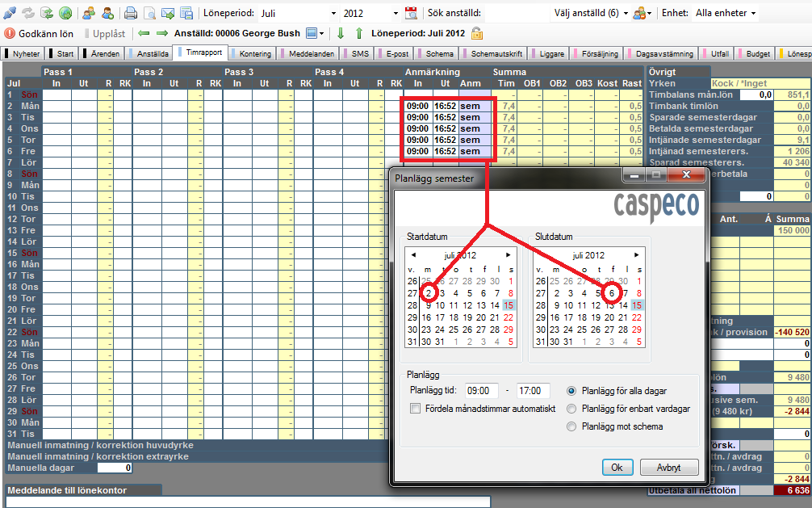Screen dimensions: 812x508
Task: Click Manuell inmatning / korrektion extrayrke row
Action: click(197, 456)
